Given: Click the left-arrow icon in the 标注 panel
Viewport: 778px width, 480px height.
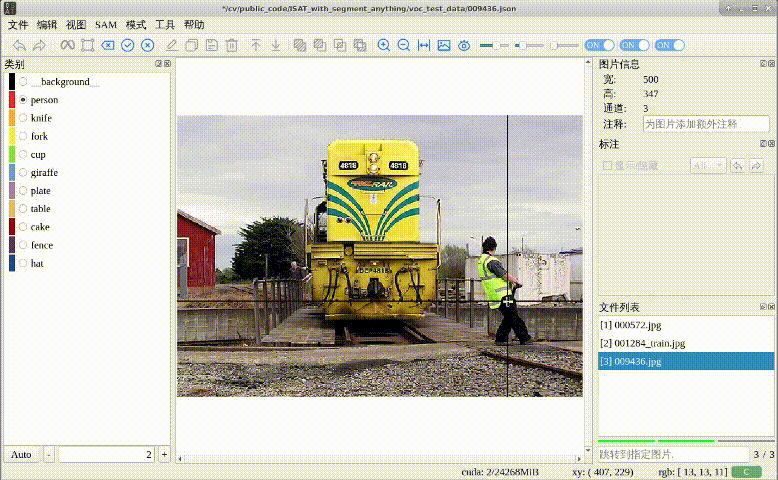Looking at the screenshot, I should click(x=738, y=166).
